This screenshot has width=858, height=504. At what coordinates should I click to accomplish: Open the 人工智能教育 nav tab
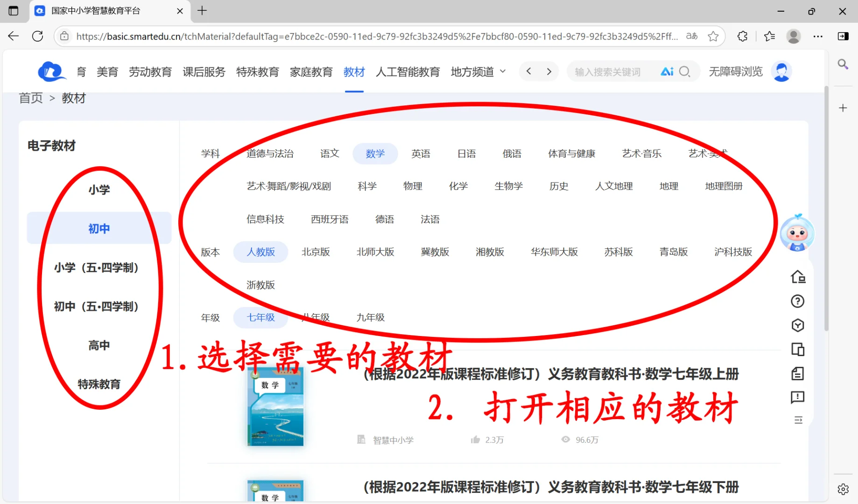pyautogui.click(x=408, y=72)
